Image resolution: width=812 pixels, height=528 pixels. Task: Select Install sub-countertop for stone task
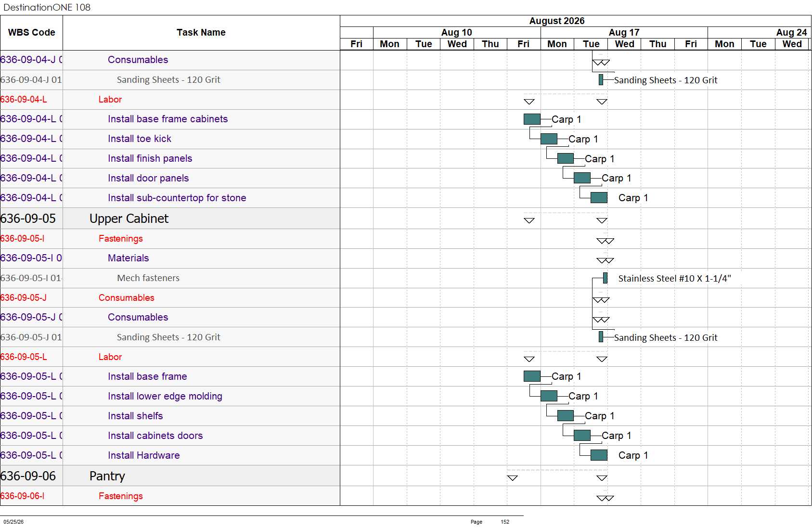point(177,198)
